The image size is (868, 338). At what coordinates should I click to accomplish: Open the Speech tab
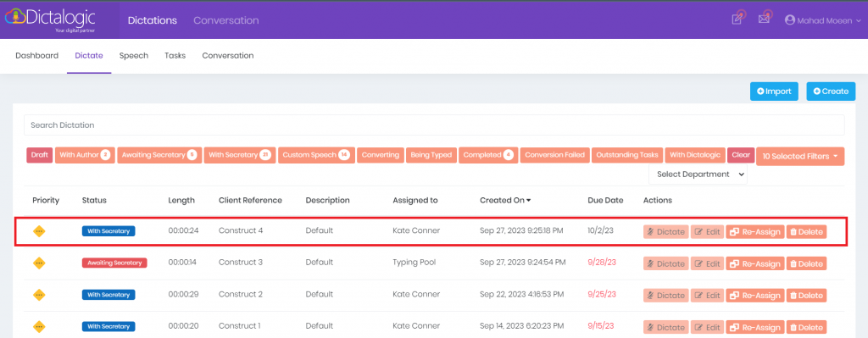pyautogui.click(x=134, y=55)
